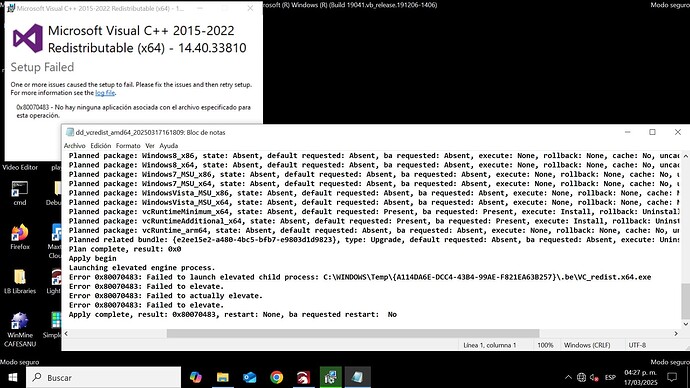Click Notepad scroll left arrow
The height and width of the screenshot is (388, 690).
(x=66, y=333)
